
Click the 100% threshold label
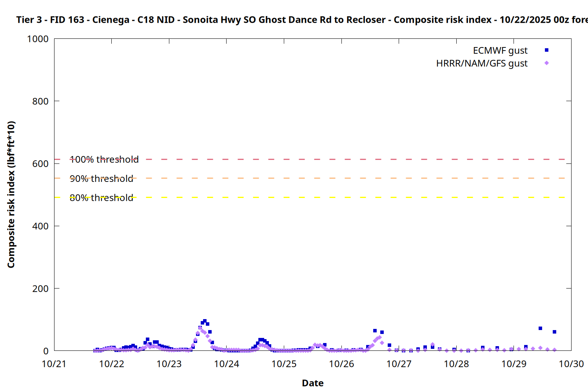[104, 160]
